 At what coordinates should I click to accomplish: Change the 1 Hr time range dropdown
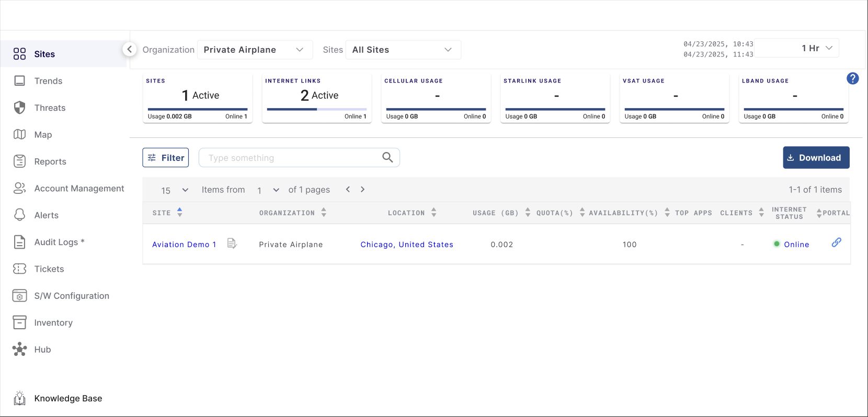coord(816,48)
